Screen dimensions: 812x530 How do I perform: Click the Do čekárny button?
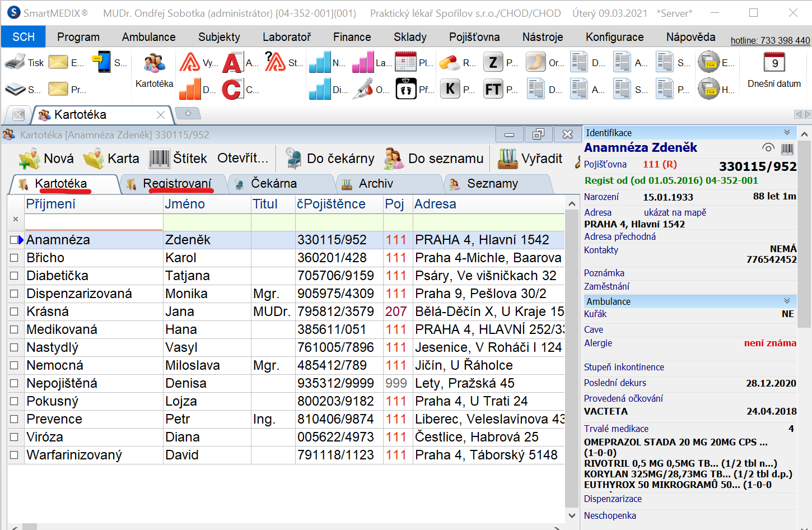(329, 159)
